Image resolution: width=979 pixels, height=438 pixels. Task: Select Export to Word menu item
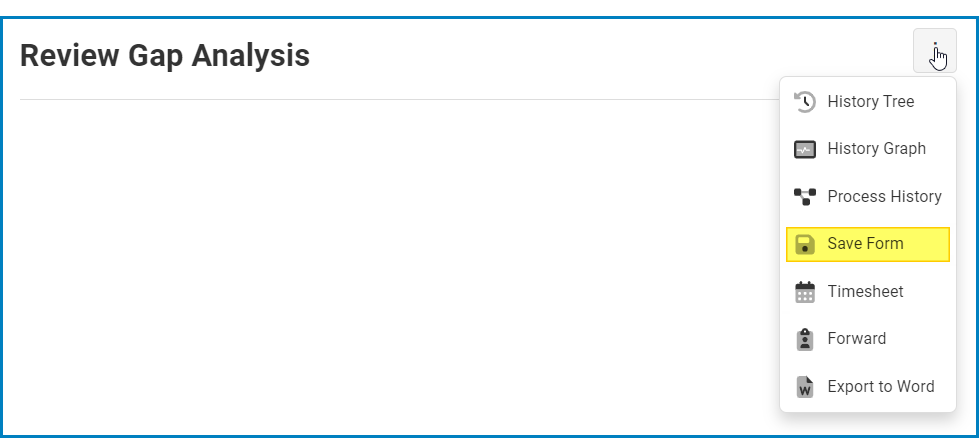pos(880,387)
